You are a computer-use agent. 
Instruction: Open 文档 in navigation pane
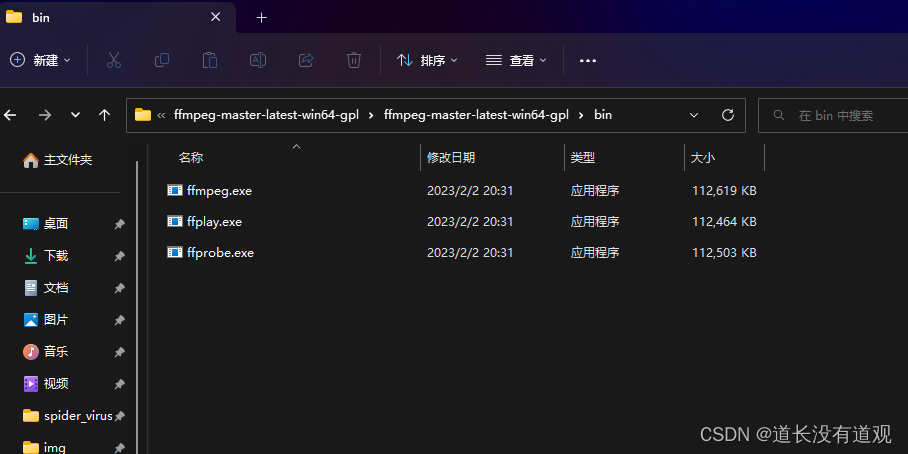45,287
